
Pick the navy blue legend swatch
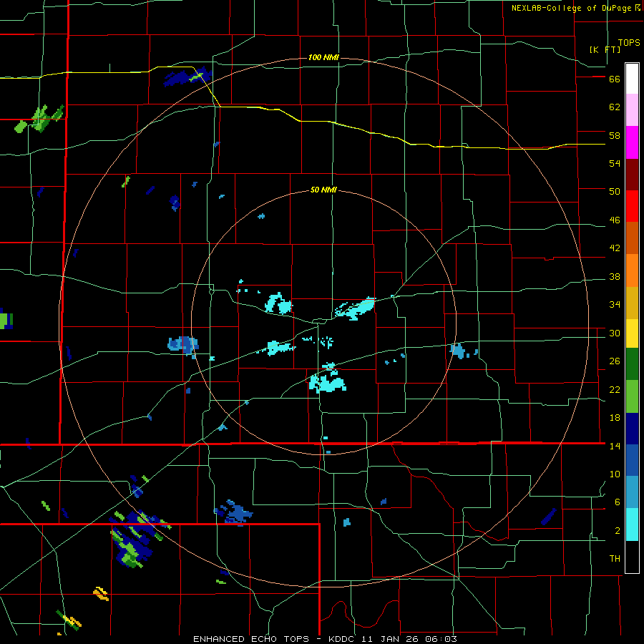[x=632, y=429]
